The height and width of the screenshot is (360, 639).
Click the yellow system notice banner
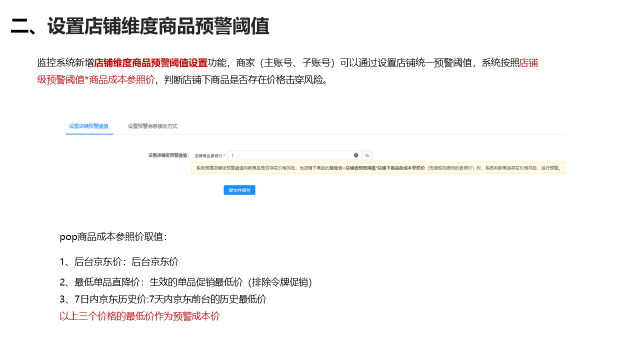(x=378, y=168)
